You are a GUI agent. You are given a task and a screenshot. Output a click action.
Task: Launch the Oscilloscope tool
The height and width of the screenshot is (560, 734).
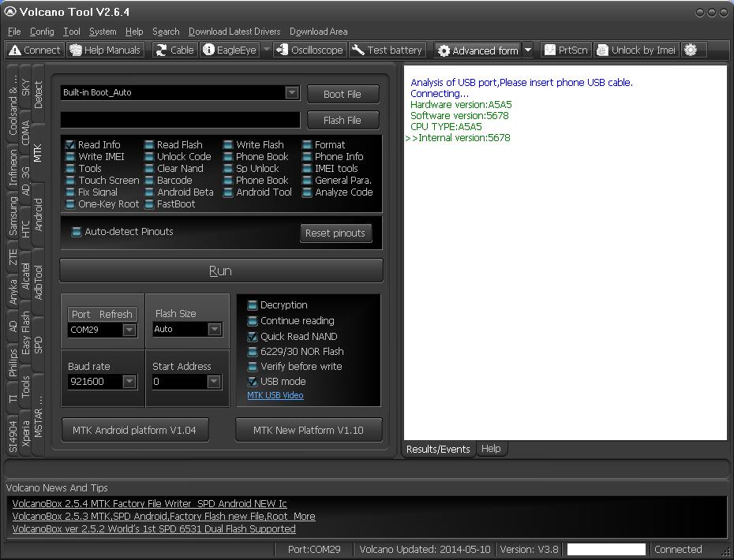point(310,50)
